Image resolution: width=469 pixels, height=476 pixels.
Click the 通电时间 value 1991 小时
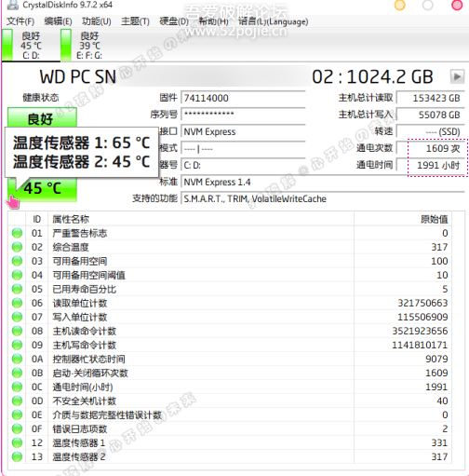click(x=431, y=165)
